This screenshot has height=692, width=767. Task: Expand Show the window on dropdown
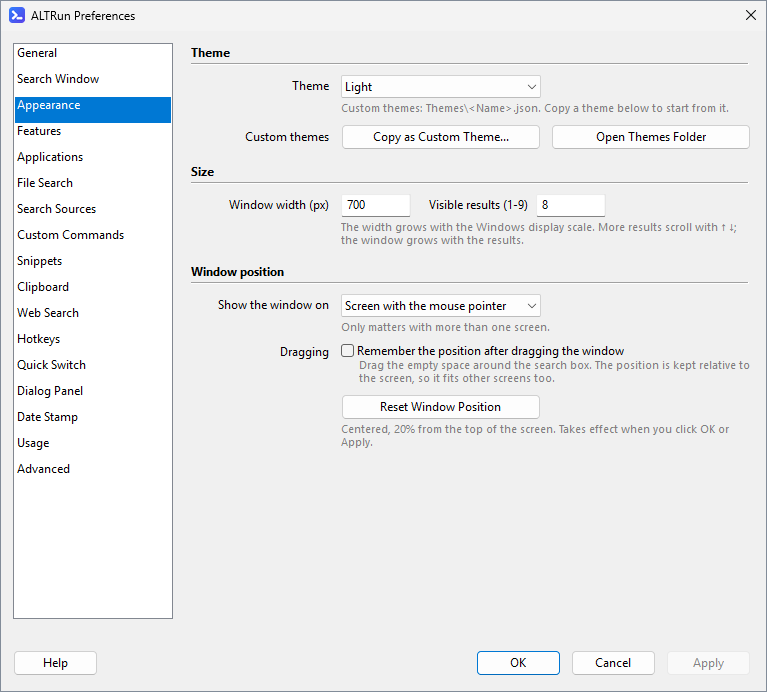440,306
